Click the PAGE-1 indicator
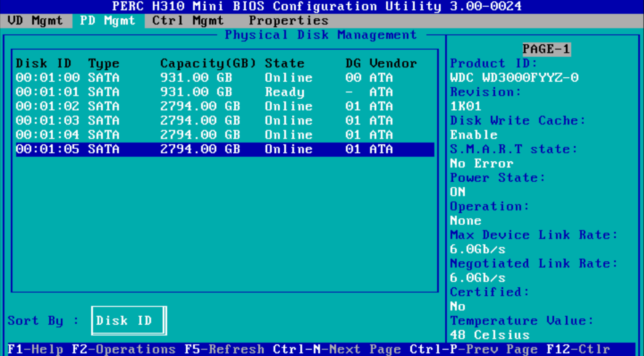This screenshot has width=644, height=356. tap(546, 49)
